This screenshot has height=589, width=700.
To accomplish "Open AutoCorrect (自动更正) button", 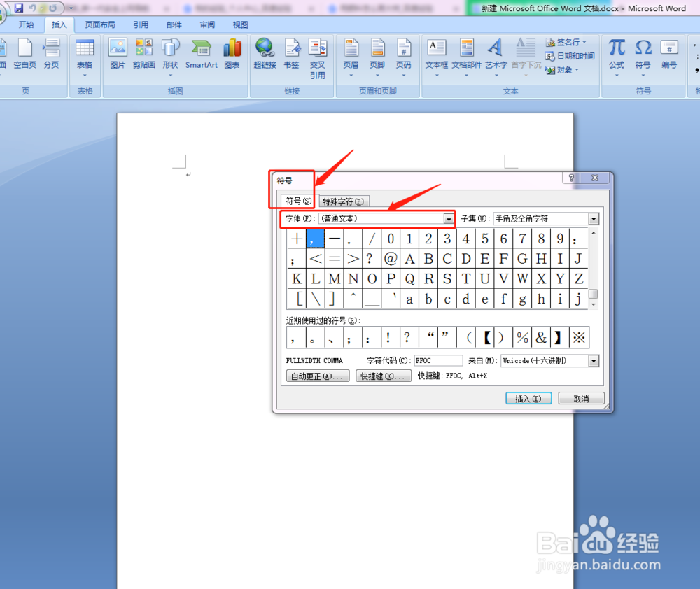I will coord(317,376).
